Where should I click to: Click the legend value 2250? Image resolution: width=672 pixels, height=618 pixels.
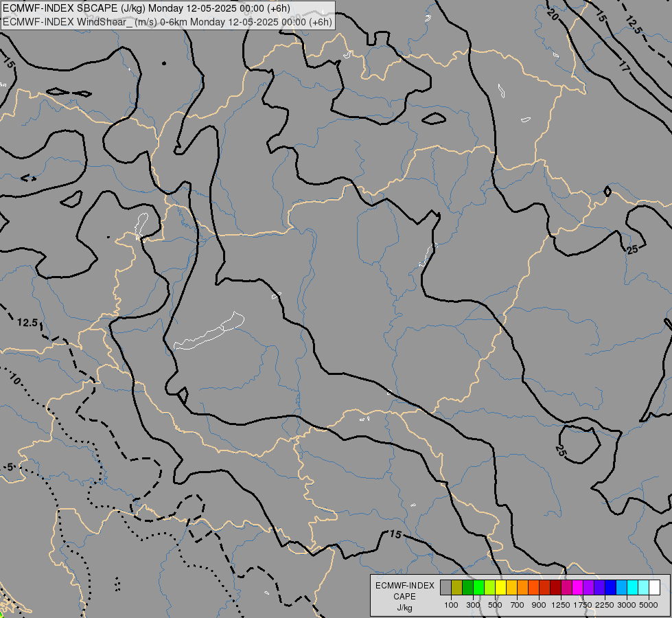(605, 605)
